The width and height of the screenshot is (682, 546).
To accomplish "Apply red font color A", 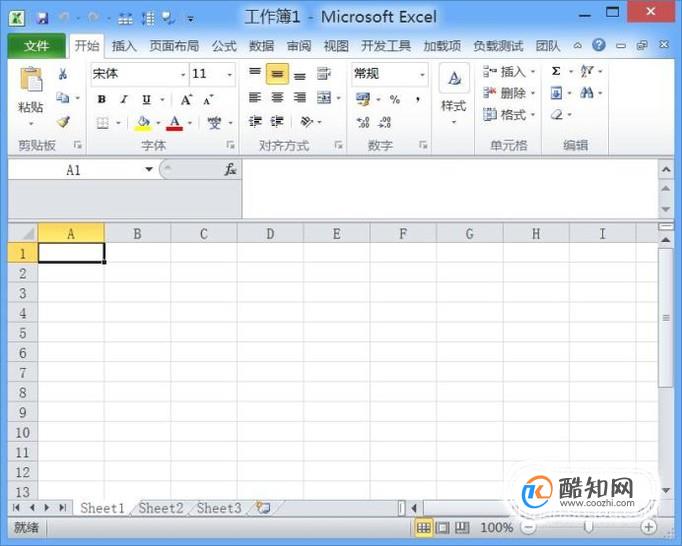I will 175,123.
